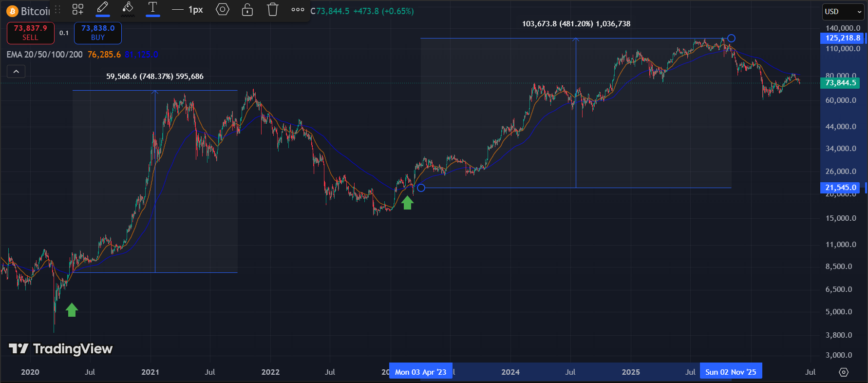868x383 pixels.
Task: Grab the floating toolbar drag handle
Action: pos(57,9)
